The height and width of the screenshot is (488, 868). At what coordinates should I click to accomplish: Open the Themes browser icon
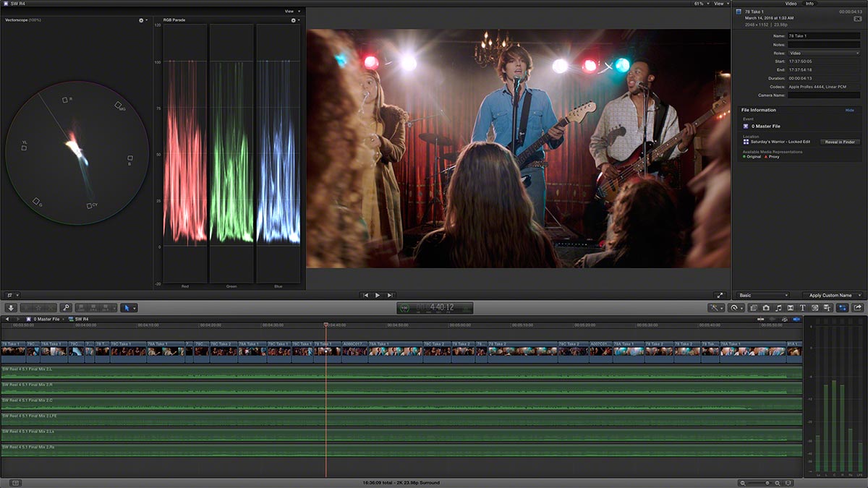point(826,308)
